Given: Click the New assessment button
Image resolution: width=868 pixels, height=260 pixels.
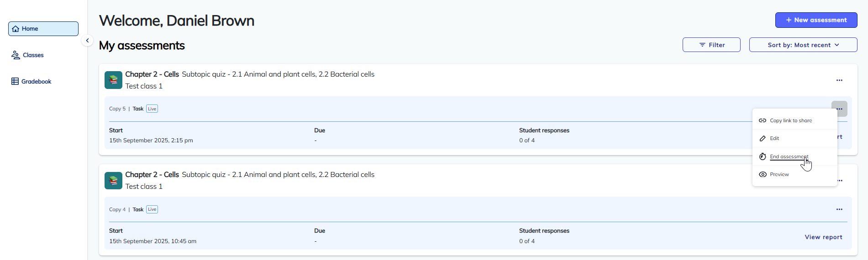Looking at the screenshot, I should [x=816, y=20].
